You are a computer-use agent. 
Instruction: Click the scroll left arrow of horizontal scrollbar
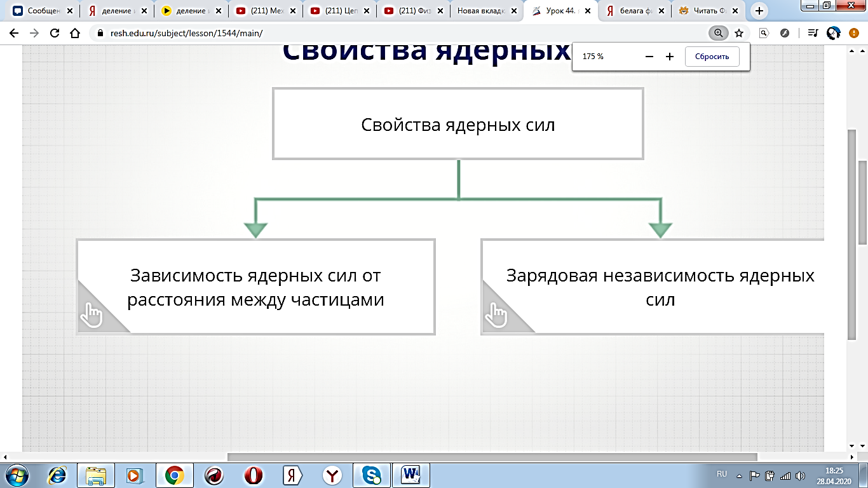[x=5, y=457]
